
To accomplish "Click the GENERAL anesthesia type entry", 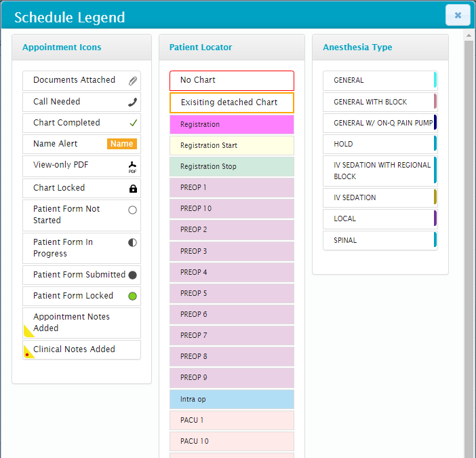I will pos(380,81).
